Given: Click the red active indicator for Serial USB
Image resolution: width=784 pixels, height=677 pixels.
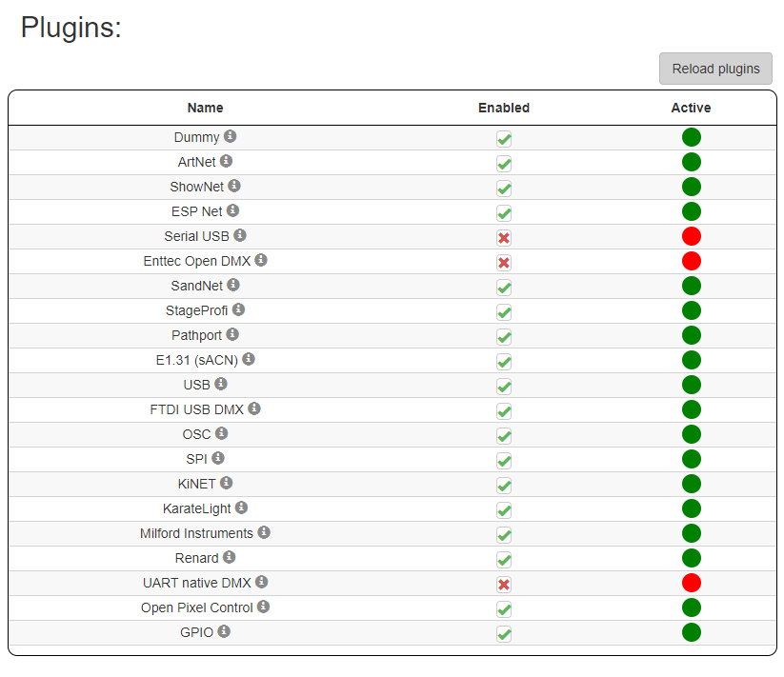Looking at the screenshot, I should 692,236.
